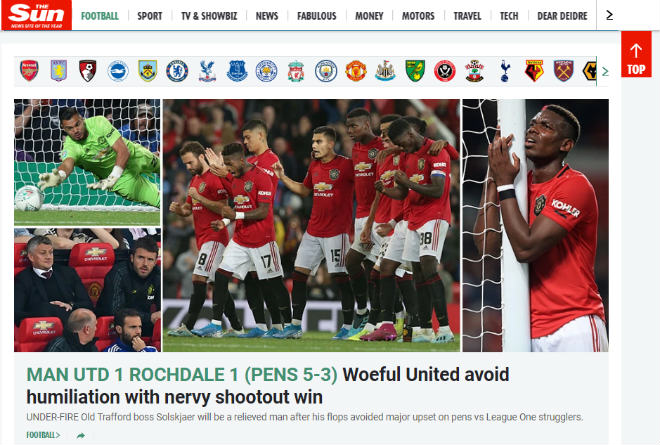Open the FOOTBALL navigation tab
Screen dimensions: 660x445
100,16
